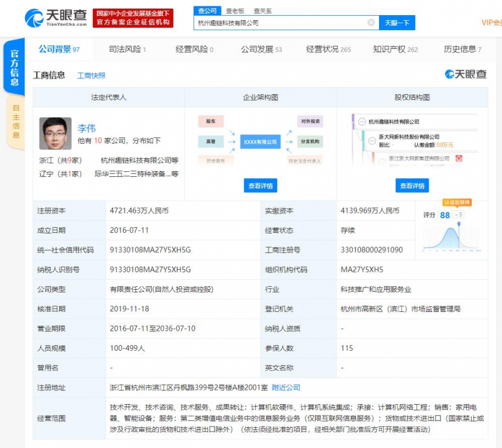Click the 分支机构 box in structure diagram

(310, 142)
